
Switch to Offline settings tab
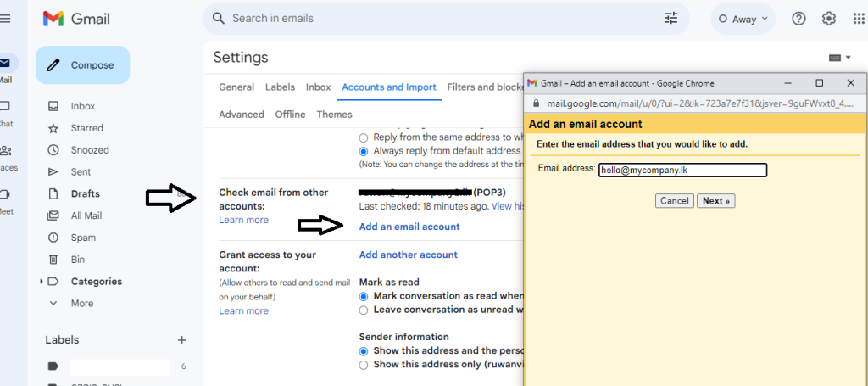[x=291, y=115]
